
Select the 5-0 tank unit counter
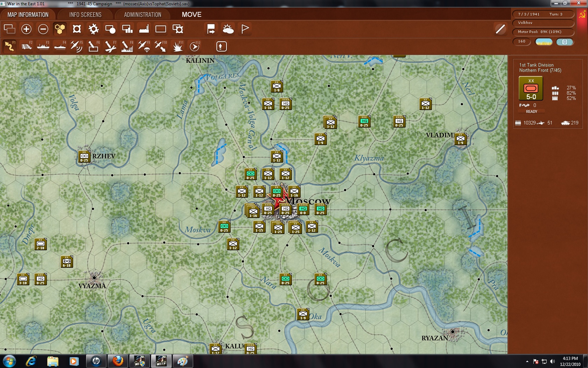pyautogui.click(x=531, y=89)
